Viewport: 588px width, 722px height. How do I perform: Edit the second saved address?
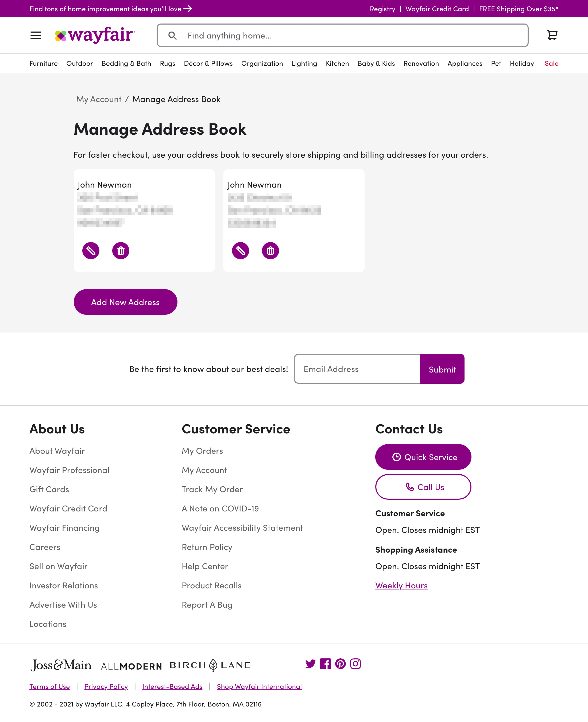tap(241, 251)
